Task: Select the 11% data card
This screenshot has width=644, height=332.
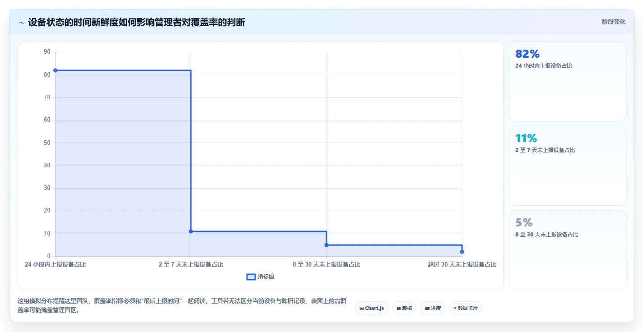Action: tap(568, 166)
